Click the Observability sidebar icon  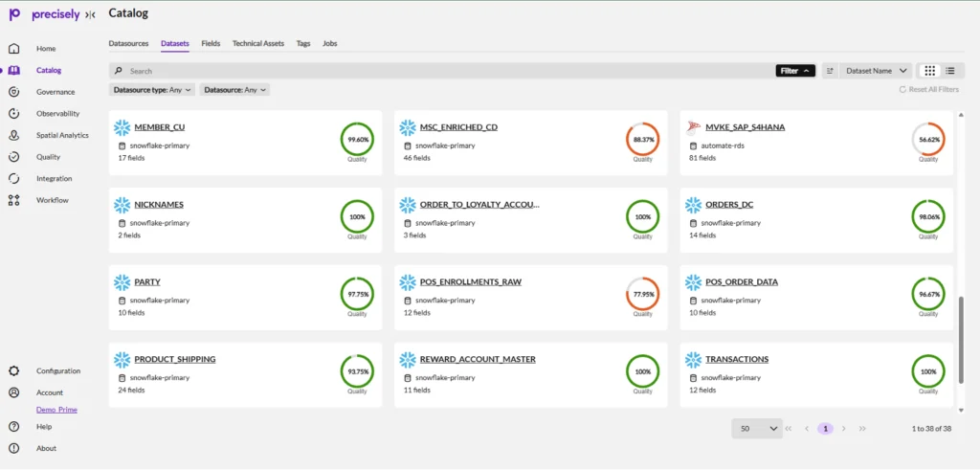point(13,113)
